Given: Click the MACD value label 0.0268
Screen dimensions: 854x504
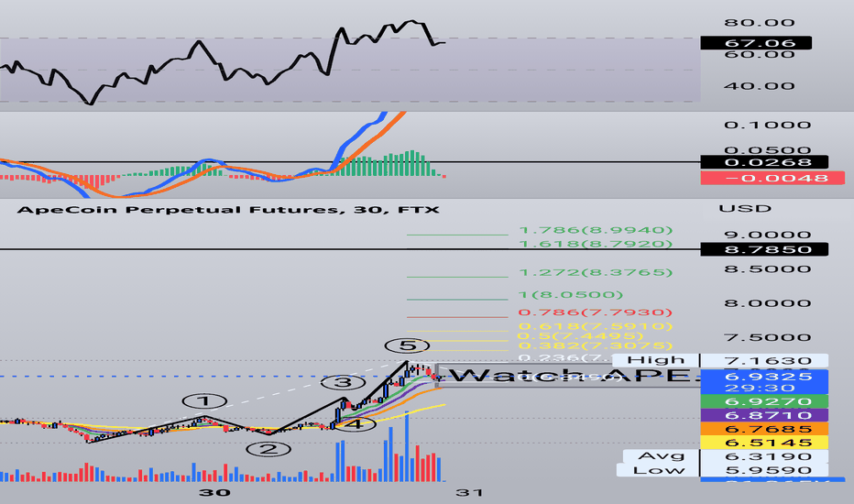Looking at the screenshot, I should [x=764, y=162].
